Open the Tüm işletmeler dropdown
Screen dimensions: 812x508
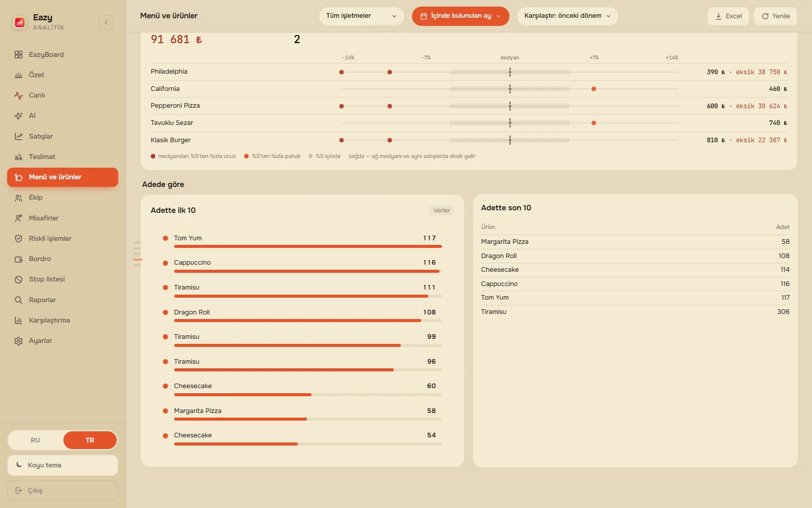point(361,16)
